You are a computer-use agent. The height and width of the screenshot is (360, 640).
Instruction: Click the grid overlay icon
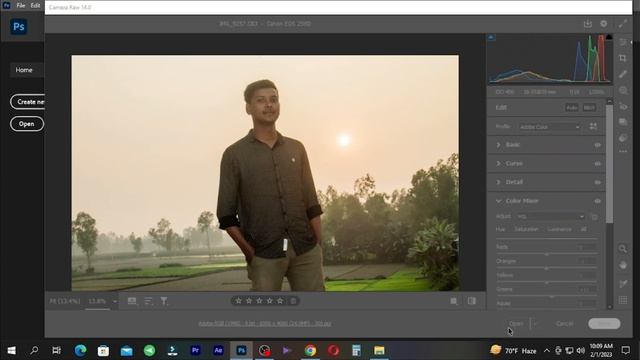[622, 300]
